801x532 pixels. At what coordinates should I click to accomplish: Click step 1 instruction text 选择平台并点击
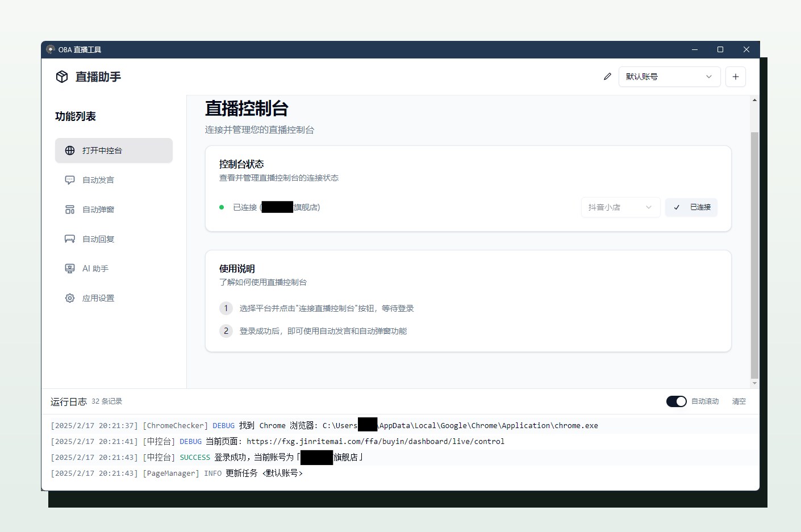[x=326, y=308]
